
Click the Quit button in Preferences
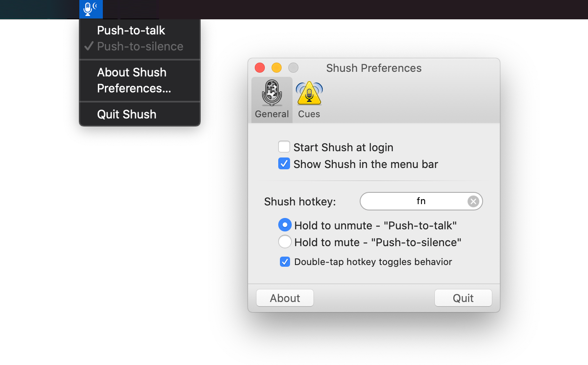(x=463, y=298)
